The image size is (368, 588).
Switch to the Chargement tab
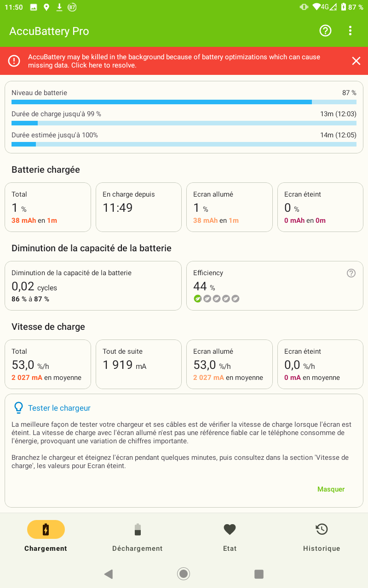46,536
